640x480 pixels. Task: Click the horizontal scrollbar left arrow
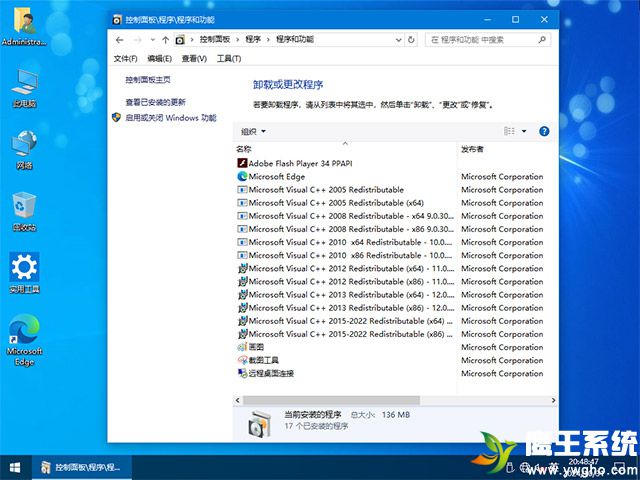pyautogui.click(x=238, y=400)
